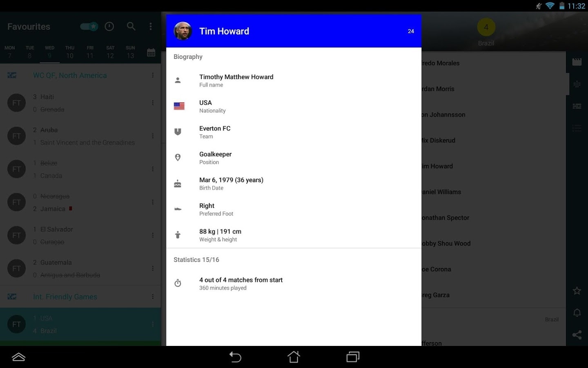Open options for Belize vs Canada match
The image size is (588, 368).
point(153,169)
